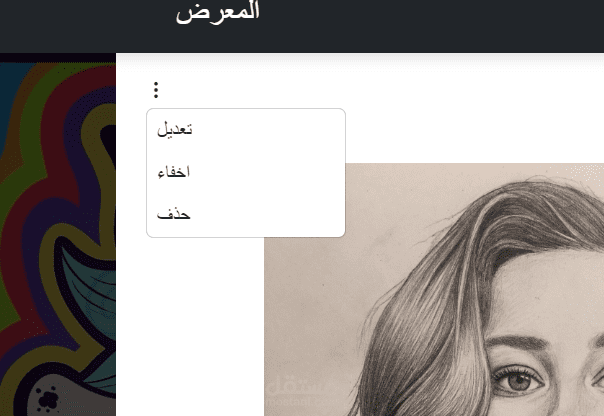Click the colorful abstract artwork on left
Screen dimensions: 604x416
58,235
